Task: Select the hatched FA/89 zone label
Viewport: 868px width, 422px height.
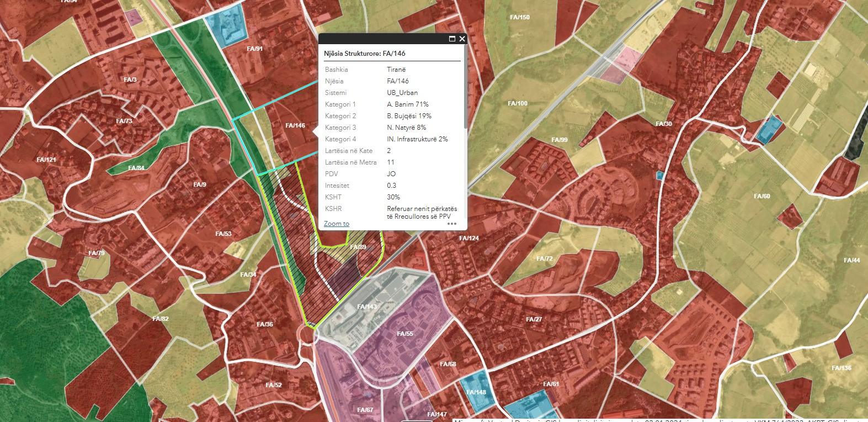Action: (358, 247)
